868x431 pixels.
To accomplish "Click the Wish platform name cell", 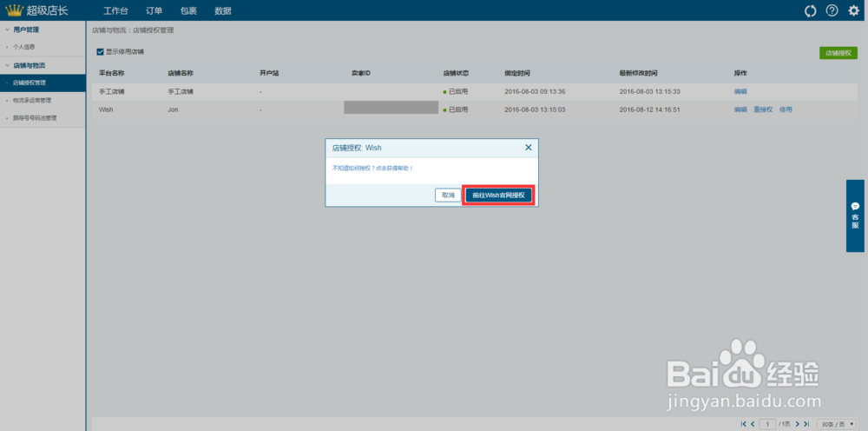I will pyautogui.click(x=106, y=109).
